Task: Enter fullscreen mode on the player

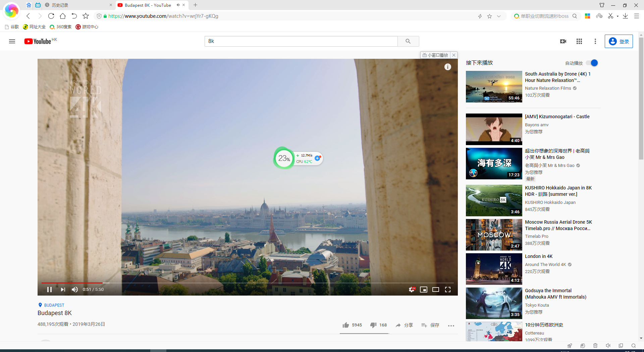Action: pos(448,290)
